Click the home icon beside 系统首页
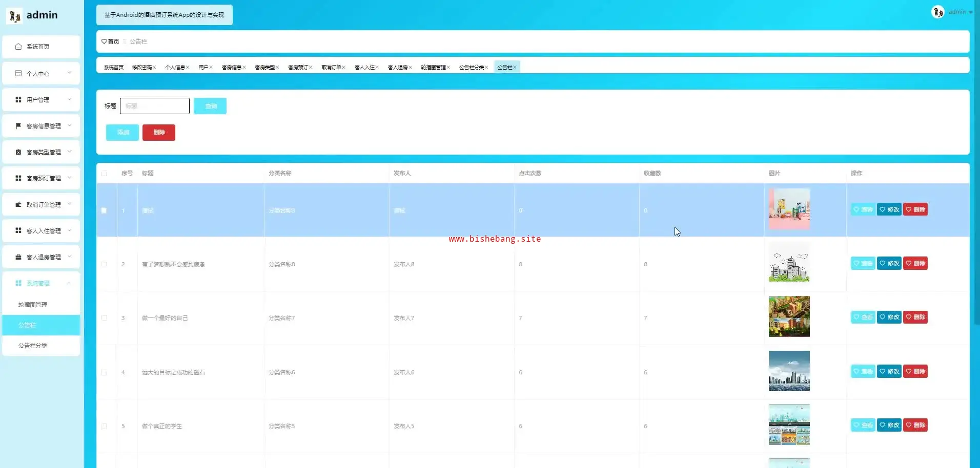This screenshot has height=468, width=980. 18,47
